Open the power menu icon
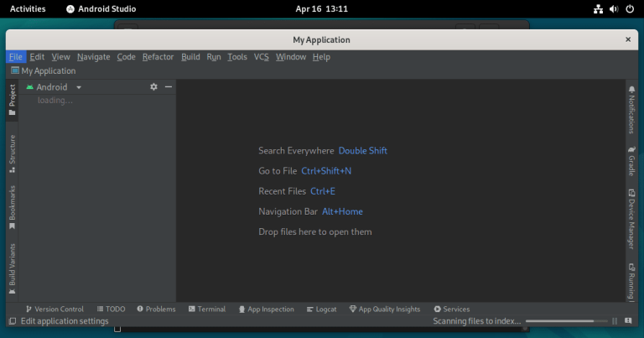644x338 pixels. tap(630, 9)
